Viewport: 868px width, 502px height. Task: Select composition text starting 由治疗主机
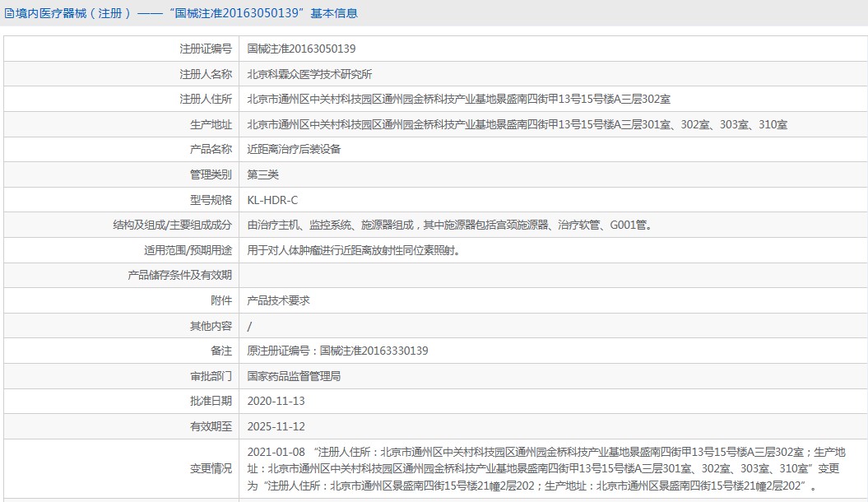[x=450, y=225]
